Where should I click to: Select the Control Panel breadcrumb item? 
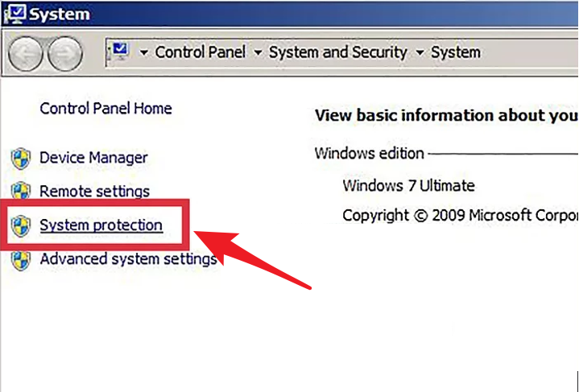201,52
